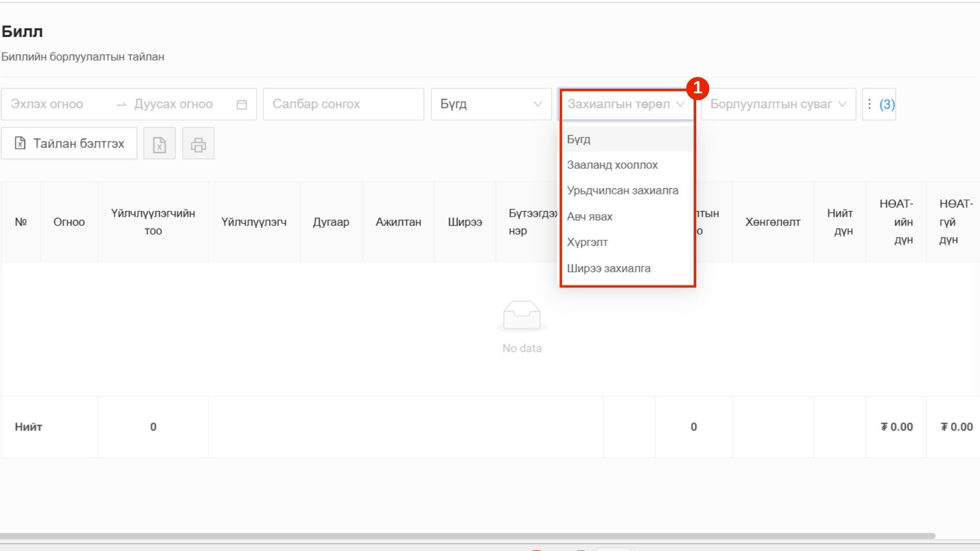Click the horizontal scrollbar at bottom
This screenshot has height=551, width=980.
click(467, 536)
